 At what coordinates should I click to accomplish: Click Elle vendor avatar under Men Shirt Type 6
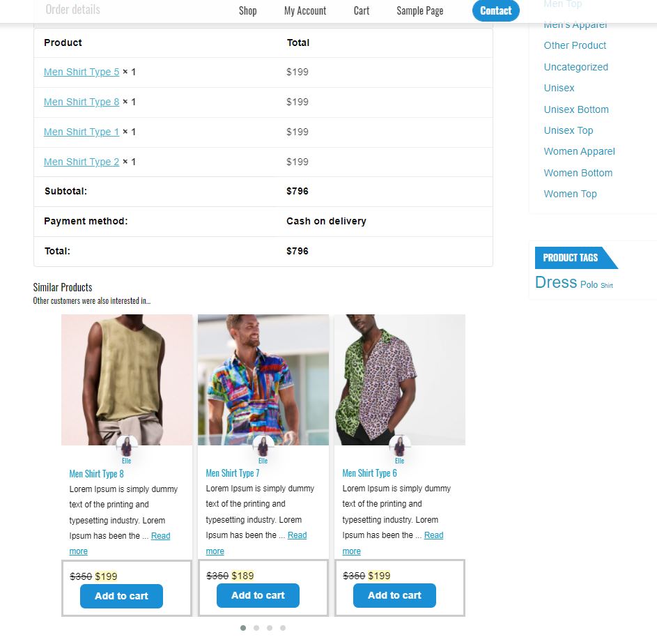[x=400, y=446]
